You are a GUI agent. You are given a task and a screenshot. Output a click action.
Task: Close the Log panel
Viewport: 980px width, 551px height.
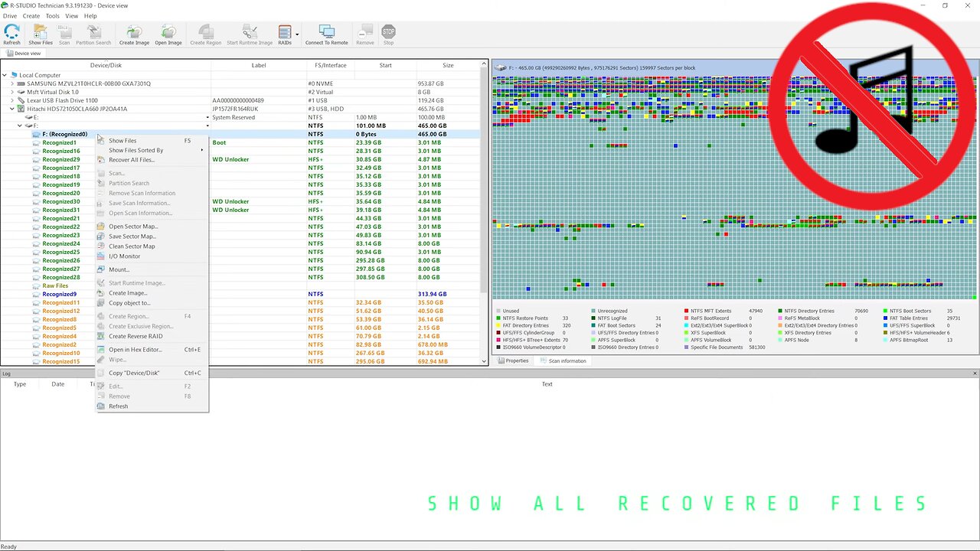click(x=975, y=373)
